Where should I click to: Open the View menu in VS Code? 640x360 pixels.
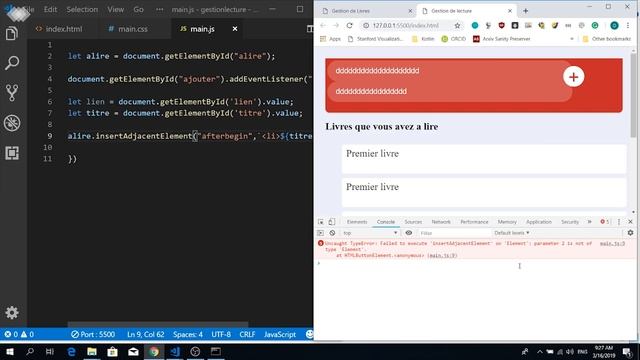[x=116, y=9]
